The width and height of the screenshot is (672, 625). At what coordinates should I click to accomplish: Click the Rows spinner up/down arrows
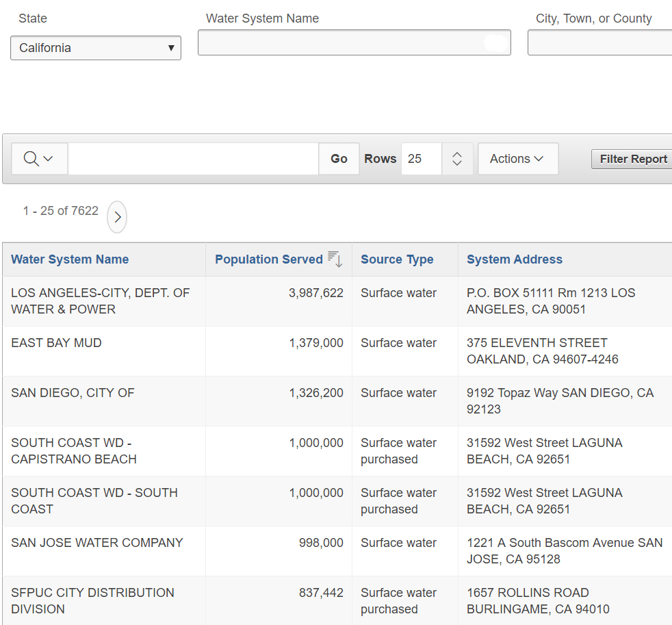pyautogui.click(x=457, y=159)
